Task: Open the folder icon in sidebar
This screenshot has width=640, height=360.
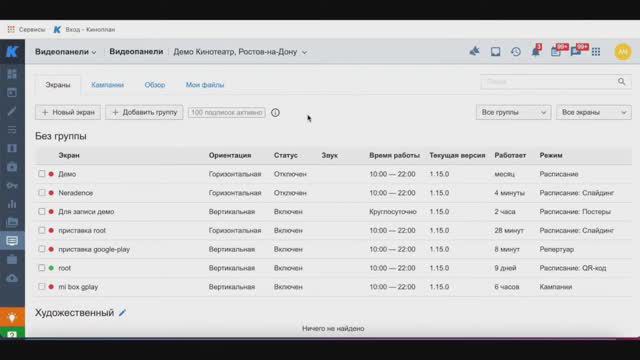Action: point(12,222)
